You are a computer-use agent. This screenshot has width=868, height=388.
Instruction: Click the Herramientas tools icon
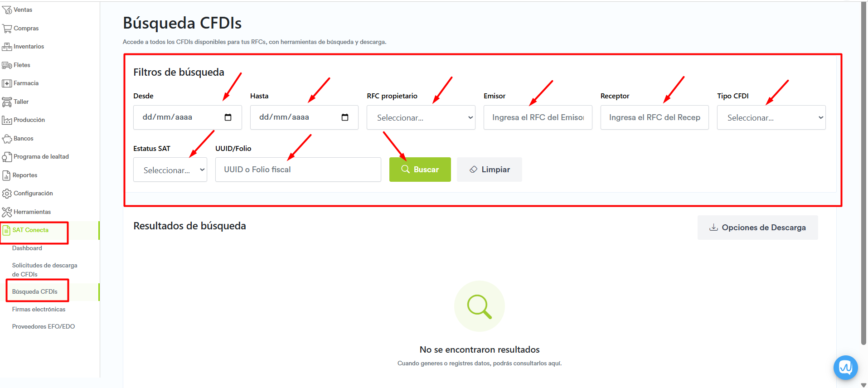pyautogui.click(x=7, y=212)
